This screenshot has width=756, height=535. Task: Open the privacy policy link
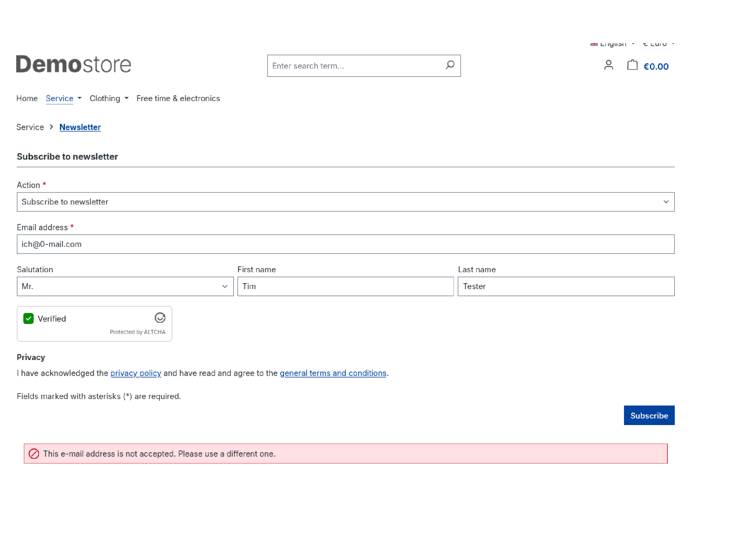[x=136, y=373]
